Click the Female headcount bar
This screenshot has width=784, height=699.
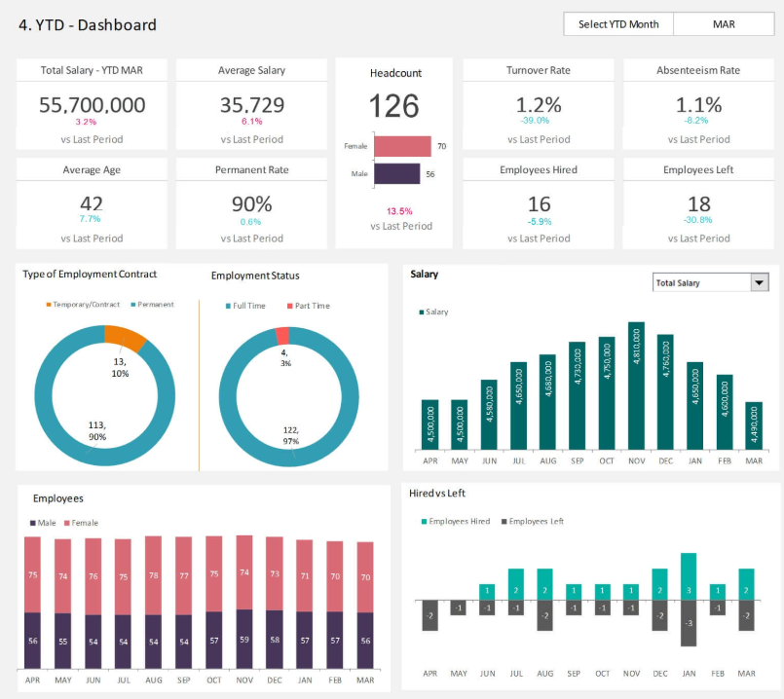coord(403,146)
